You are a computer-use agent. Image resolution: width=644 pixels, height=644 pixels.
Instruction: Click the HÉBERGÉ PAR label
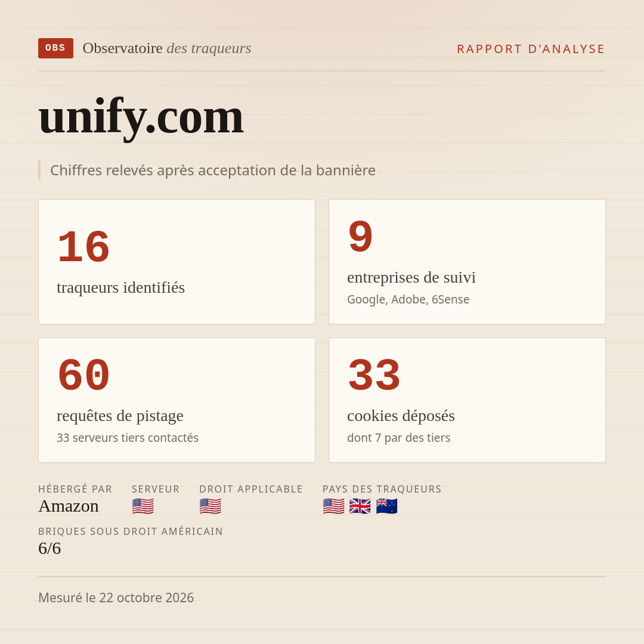(x=75, y=489)
